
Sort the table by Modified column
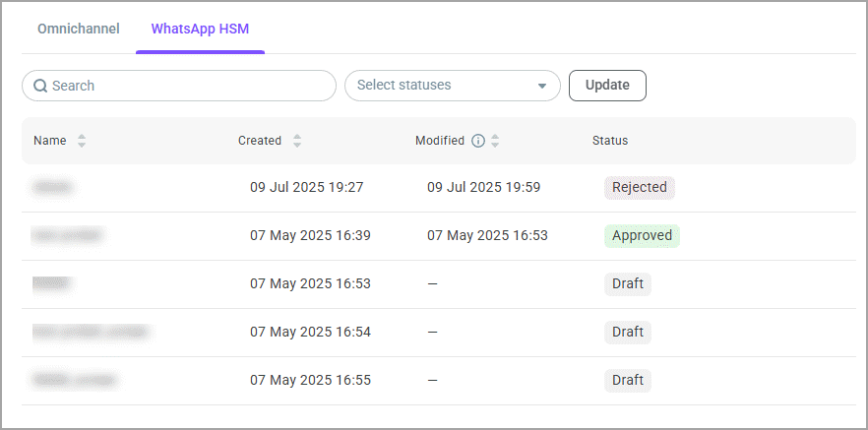[495, 141]
